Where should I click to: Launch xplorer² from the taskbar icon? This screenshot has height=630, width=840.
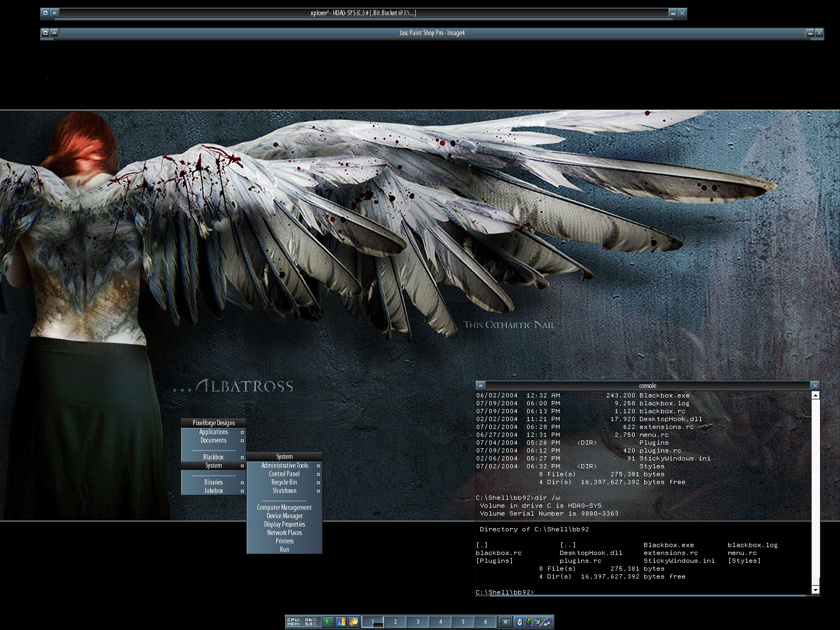click(x=341, y=622)
